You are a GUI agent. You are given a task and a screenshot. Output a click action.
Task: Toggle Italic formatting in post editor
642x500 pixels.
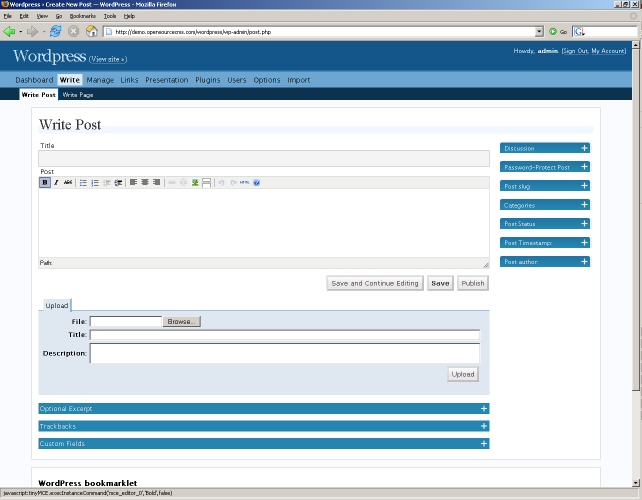(x=57, y=183)
